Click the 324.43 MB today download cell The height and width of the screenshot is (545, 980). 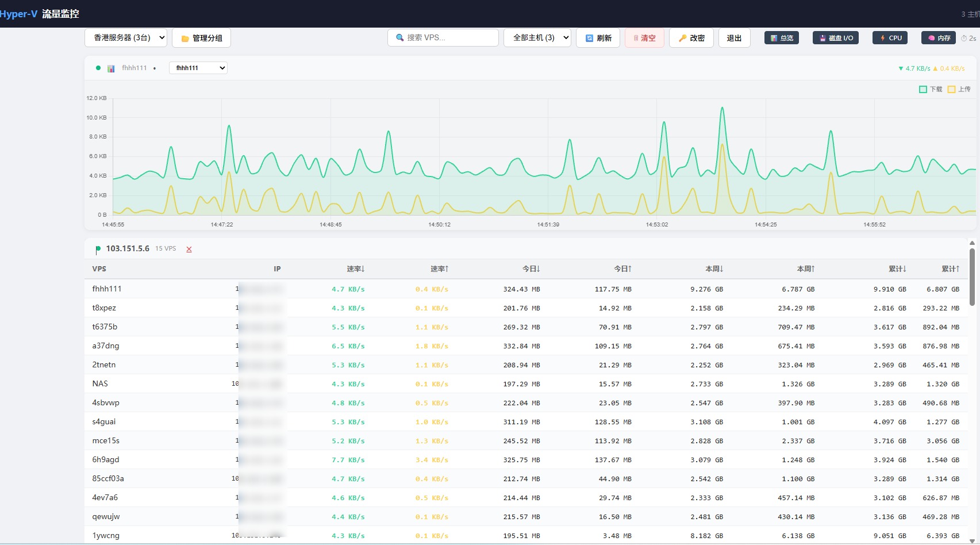pos(521,289)
